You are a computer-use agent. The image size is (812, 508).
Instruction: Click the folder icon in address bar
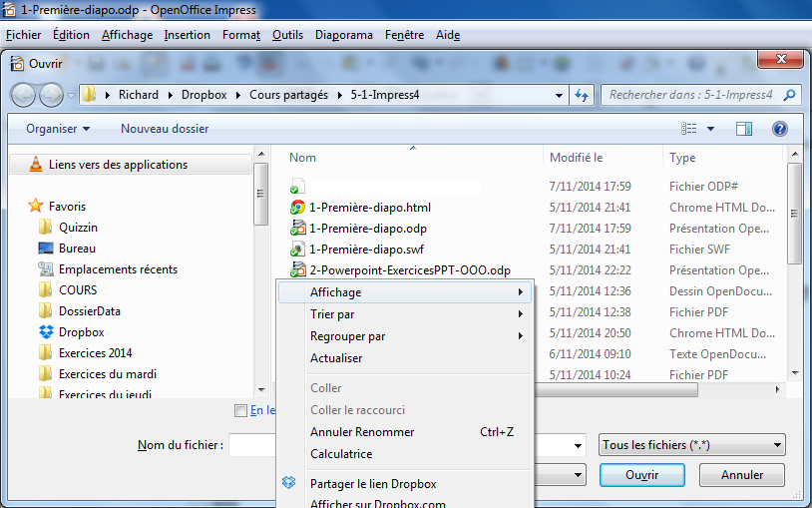coord(90,95)
